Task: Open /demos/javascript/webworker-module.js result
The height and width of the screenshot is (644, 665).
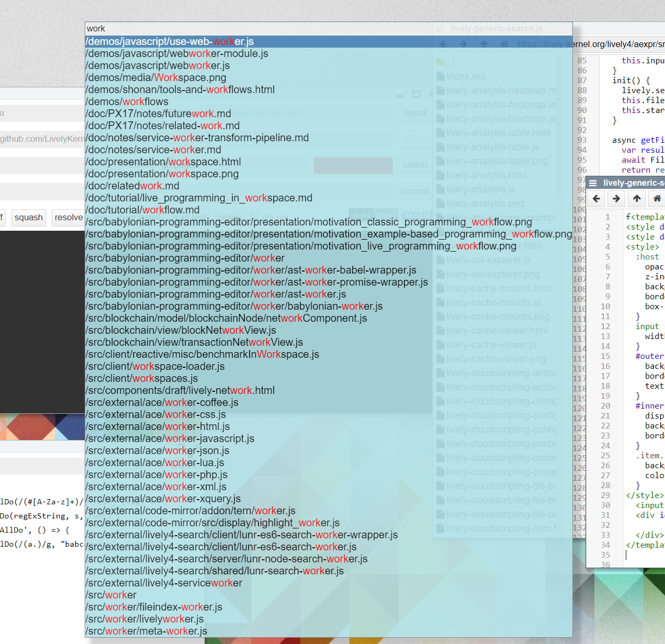Action: (x=177, y=54)
